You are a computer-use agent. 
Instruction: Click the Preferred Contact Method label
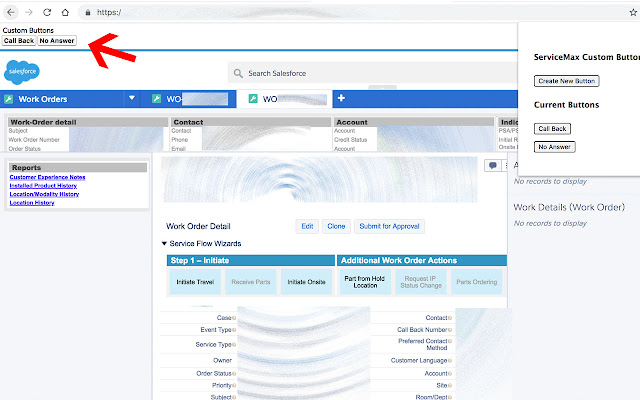pyautogui.click(x=423, y=344)
